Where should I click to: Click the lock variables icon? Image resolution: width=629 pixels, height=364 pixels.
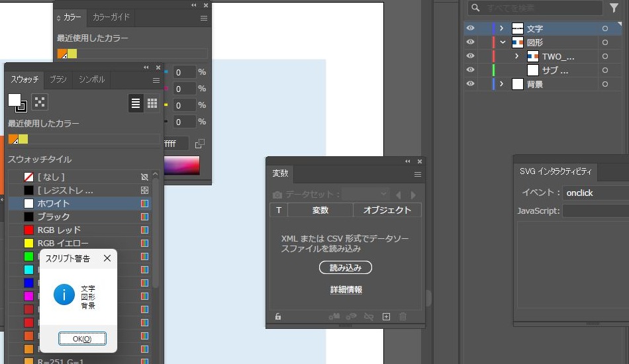[x=278, y=317]
